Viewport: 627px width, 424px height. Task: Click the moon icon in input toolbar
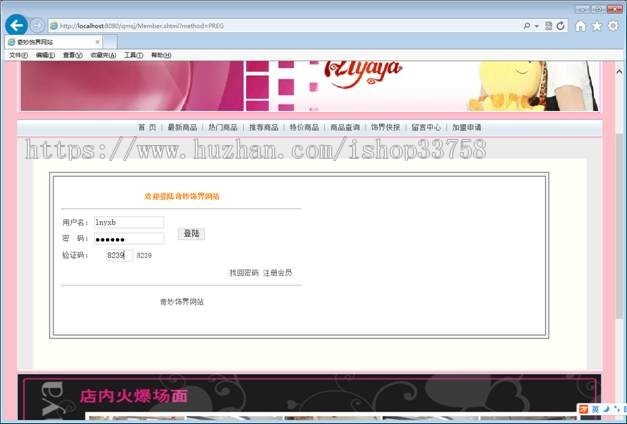point(606,409)
